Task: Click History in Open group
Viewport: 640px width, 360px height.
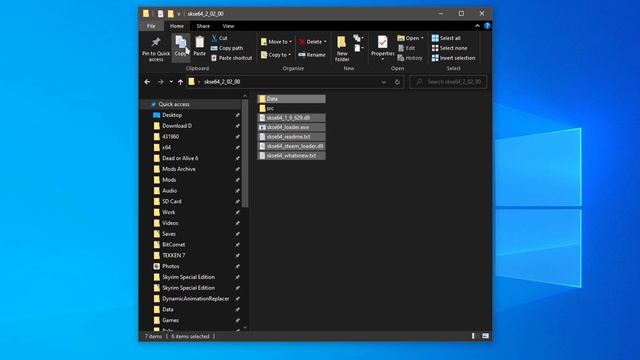Action: tap(410, 58)
